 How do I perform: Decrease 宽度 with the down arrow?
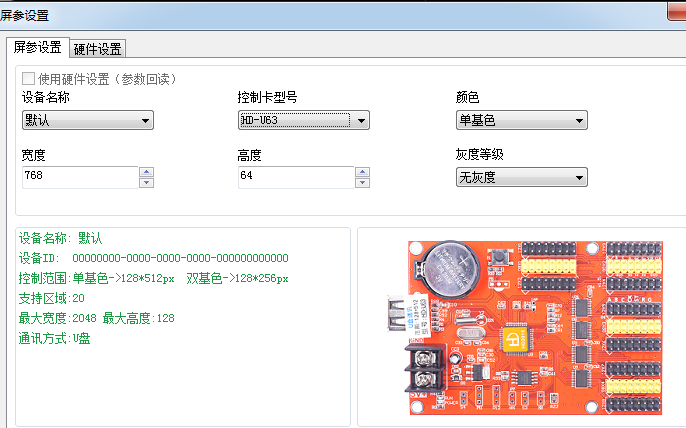[x=147, y=182]
